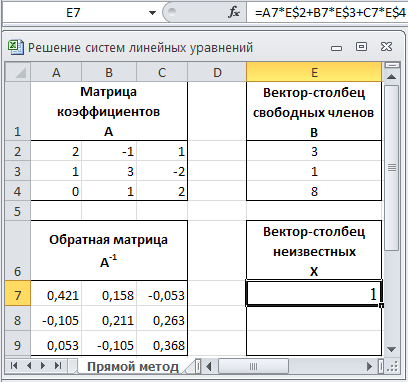Select cell A4 containing 0
408x382 pixels.
(56, 191)
